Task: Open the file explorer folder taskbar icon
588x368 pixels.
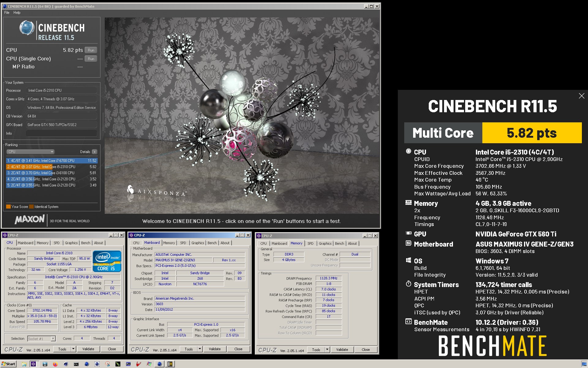Action: pyautogui.click(x=24, y=364)
